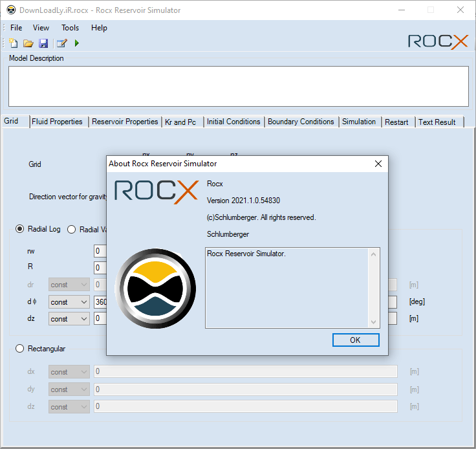This screenshot has height=449, width=476.
Task: Click the edit notepad toolbar icon
Action: click(61, 43)
